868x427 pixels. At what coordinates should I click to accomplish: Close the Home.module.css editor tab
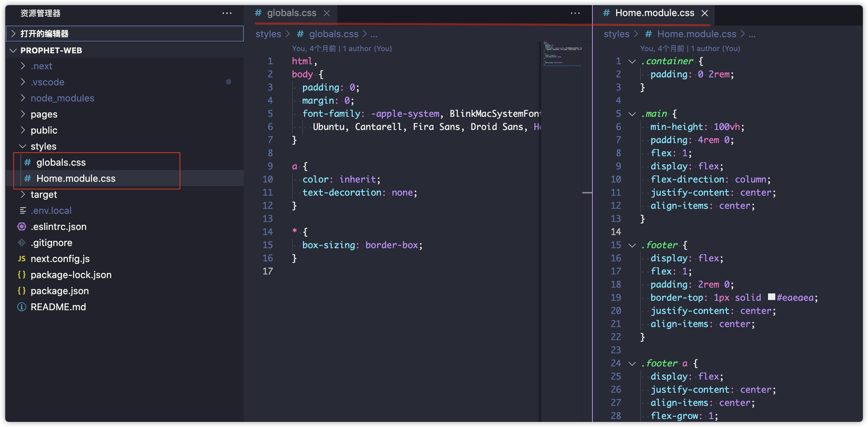pyautogui.click(x=704, y=13)
